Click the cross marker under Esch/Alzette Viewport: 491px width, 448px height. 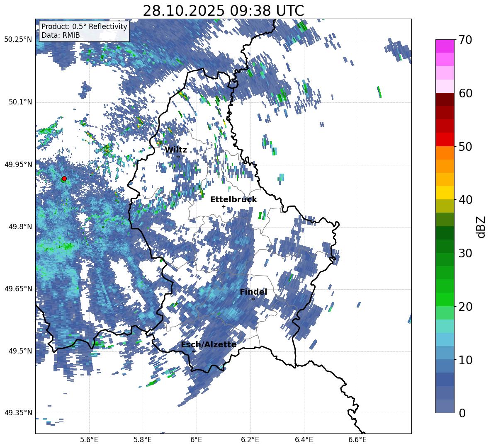[194, 351]
